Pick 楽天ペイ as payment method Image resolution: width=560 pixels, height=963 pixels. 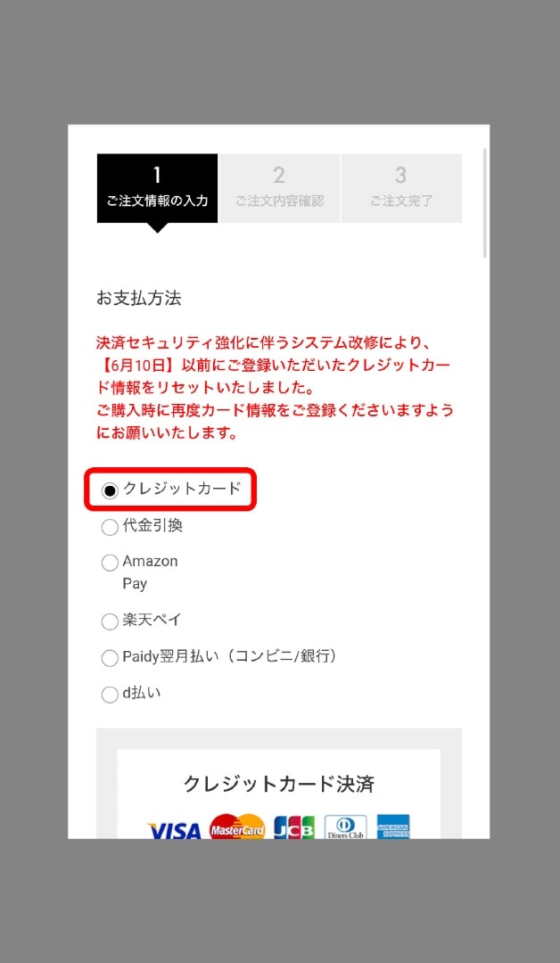click(110, 621)
